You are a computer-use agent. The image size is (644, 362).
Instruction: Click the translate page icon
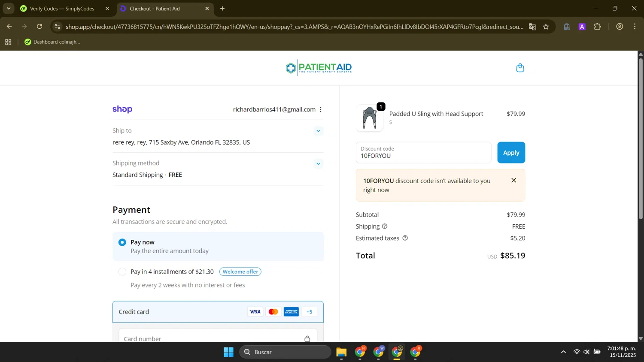pyautogui.click(x=532, y=27)
